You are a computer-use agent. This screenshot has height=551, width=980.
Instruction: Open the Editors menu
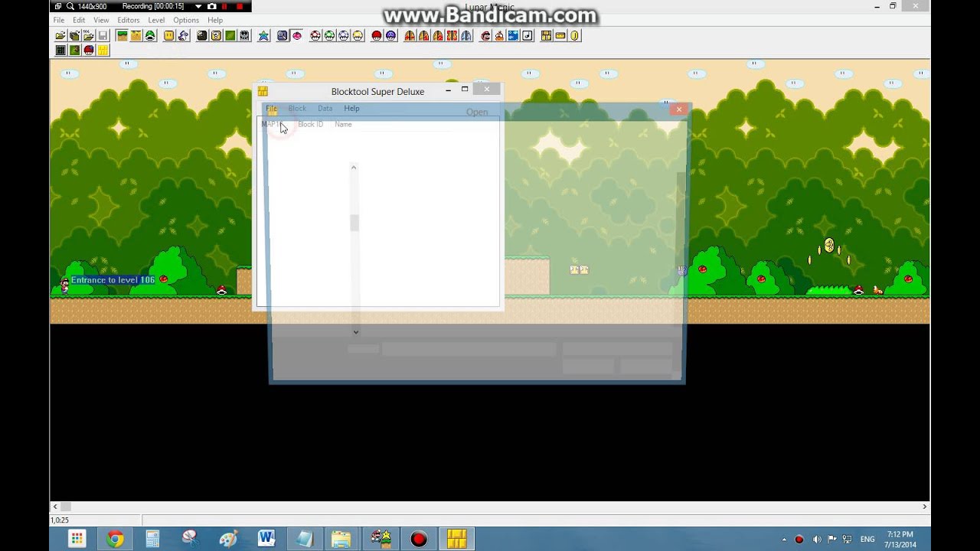coord(129,20)
